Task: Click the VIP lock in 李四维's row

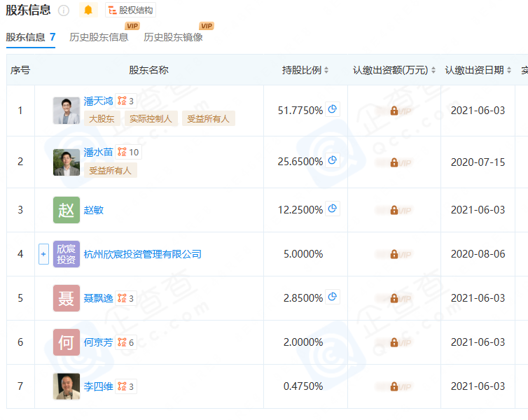Action: 394,386
